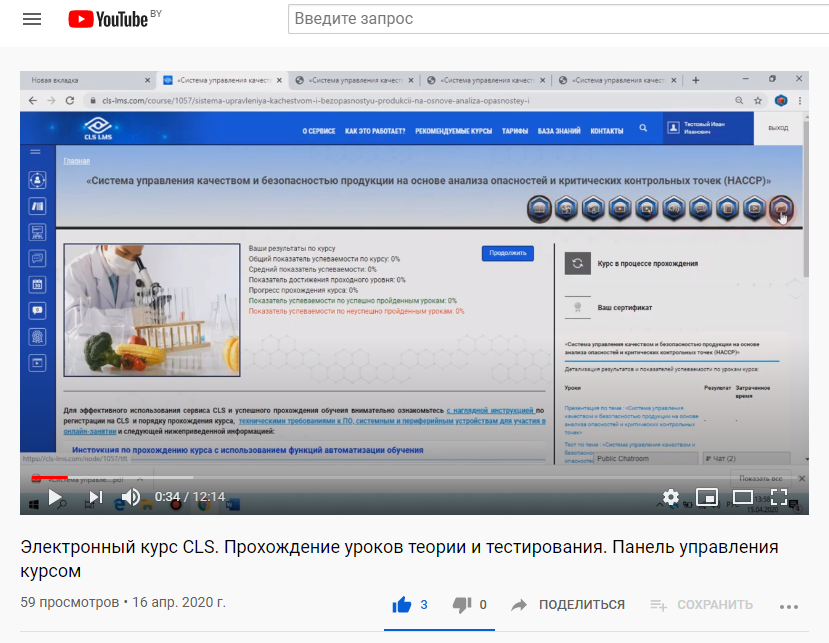The image size is (829, 643).
Task: Open Chrome three-dot menu in video
Action: click(800, 100)
